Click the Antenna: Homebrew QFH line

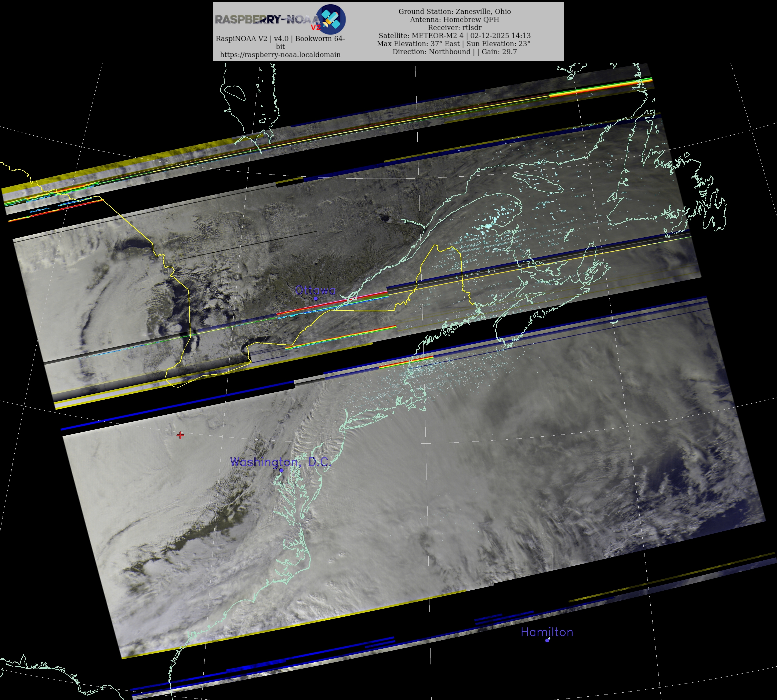pyautogui.click(x=454, y=20)
